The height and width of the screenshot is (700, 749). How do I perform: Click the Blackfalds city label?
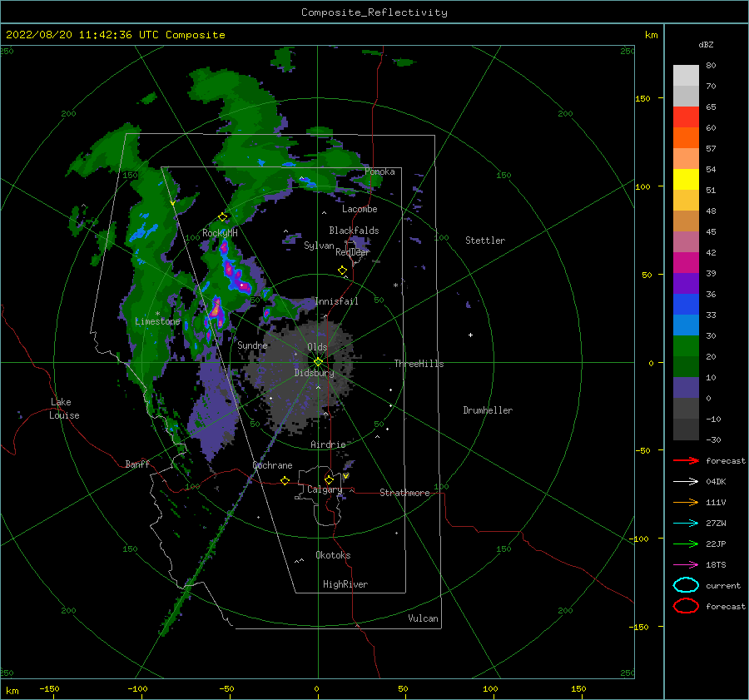[x=354, y=231]
